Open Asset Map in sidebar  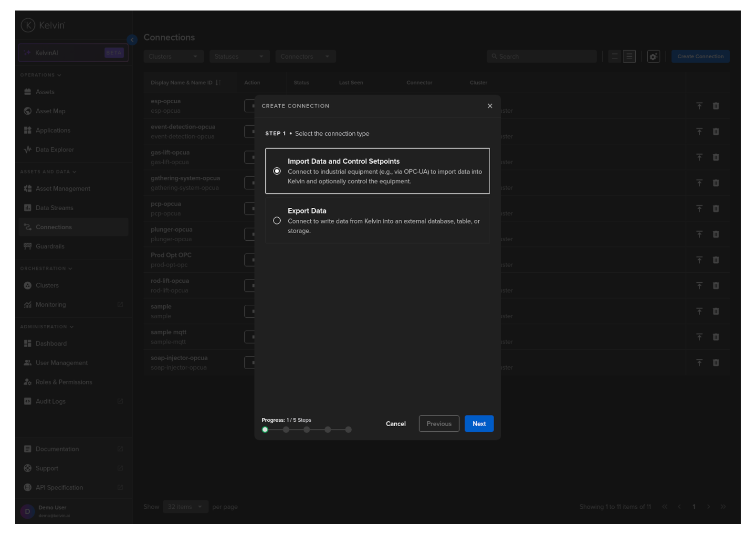[x=50, y=111]
